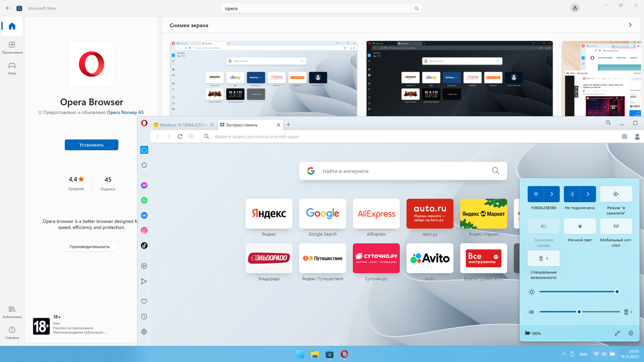
Task: Open the heart pinboards icon in Opera sidebar
Action: pos(144,302)
